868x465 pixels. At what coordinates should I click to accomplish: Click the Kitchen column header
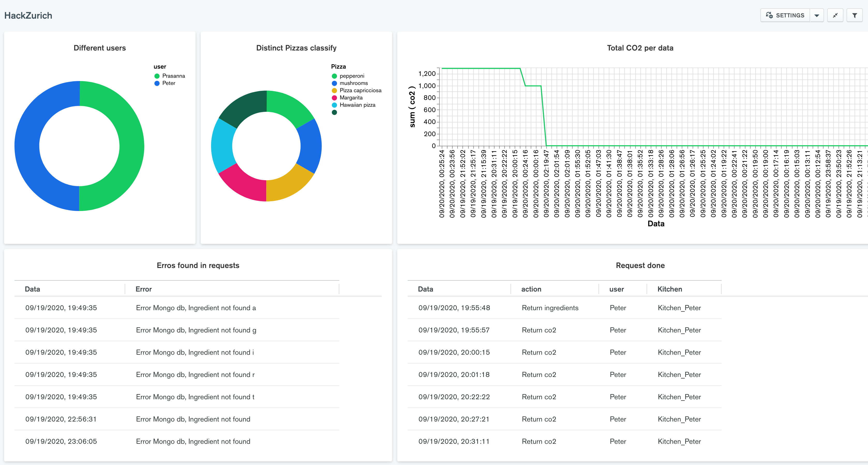pos(670,289)
